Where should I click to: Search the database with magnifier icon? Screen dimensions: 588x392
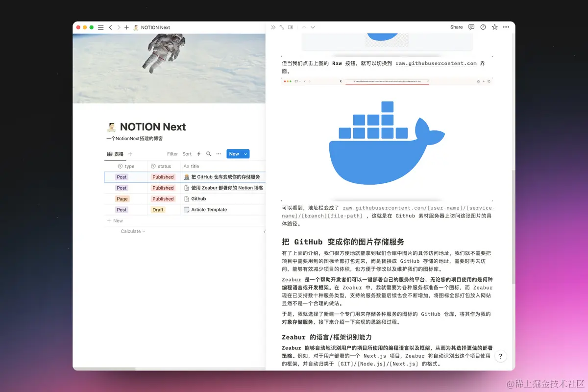208,154
